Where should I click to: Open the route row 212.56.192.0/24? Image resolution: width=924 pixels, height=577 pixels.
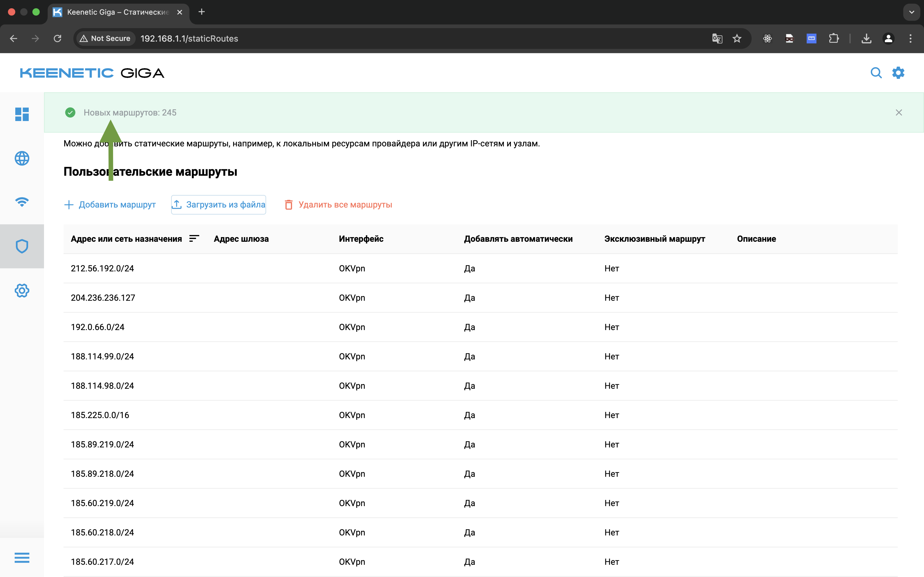[102, 268]
